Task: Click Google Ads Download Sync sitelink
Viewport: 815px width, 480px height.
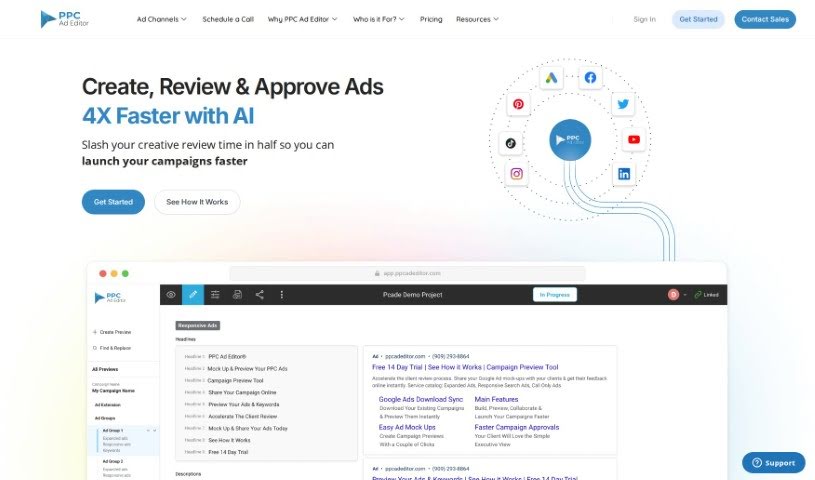Action: (x=420, y=399)
